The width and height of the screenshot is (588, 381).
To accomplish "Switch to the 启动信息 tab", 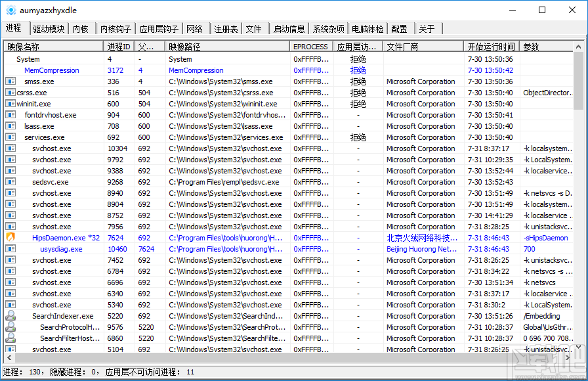I will coord(289,29).
